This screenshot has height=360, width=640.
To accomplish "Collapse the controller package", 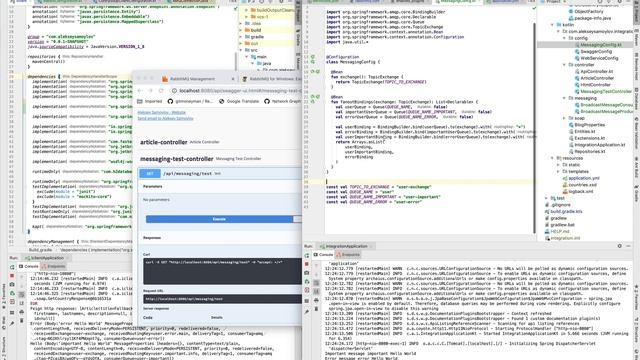I will point(565,65).
